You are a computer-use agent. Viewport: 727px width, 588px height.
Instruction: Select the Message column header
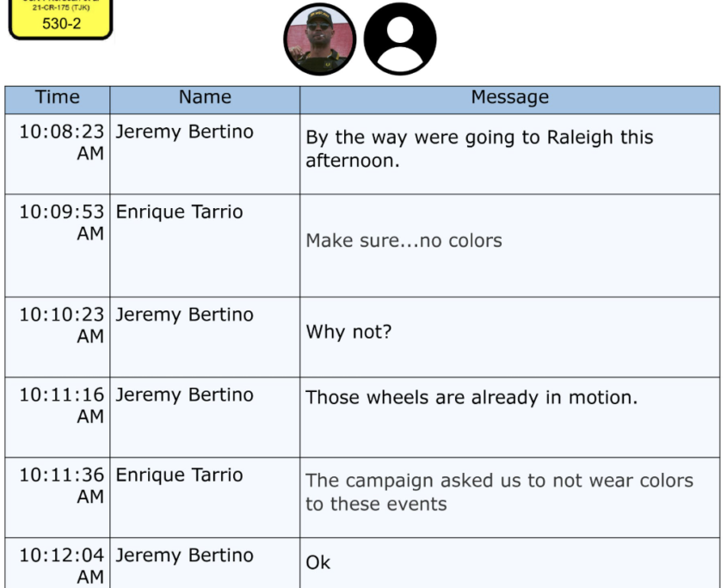(510, 97)
